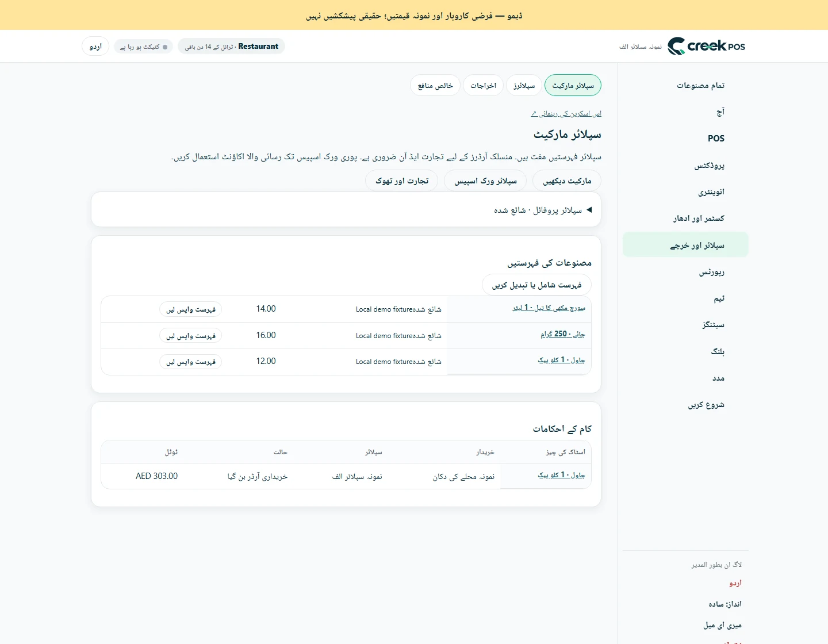Open the اس اسکرین کی رہنمائی guide link
Screen dimensions: 828x644
[x=566, y=114]
